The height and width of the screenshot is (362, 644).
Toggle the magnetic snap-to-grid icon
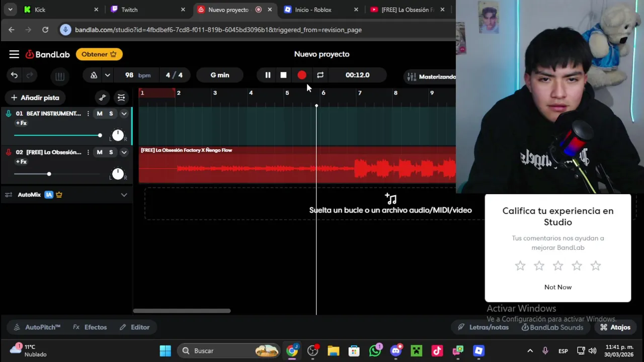pos(121,98)
